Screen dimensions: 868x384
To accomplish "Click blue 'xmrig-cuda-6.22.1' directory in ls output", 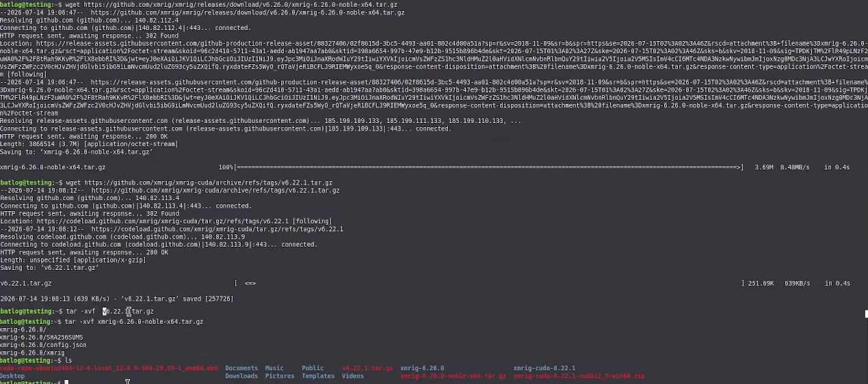I will 544,368.
